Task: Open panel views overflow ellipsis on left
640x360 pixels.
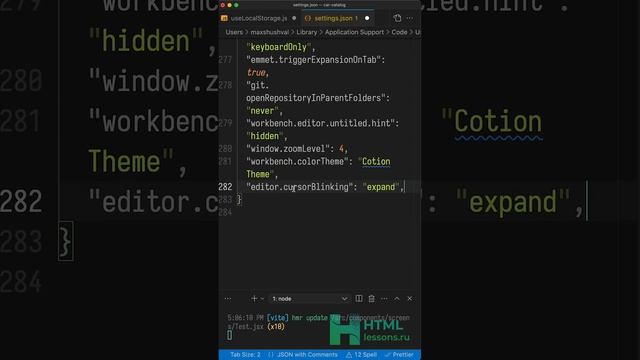Action: (228, 299)
